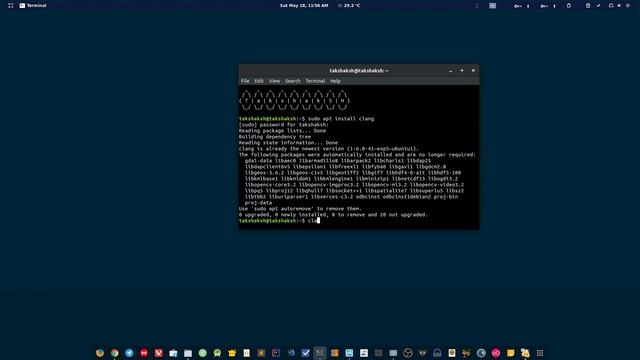The image size is (640, 360).
Task: Open the date and time calendar panel
Action: [x=304, y=6]
